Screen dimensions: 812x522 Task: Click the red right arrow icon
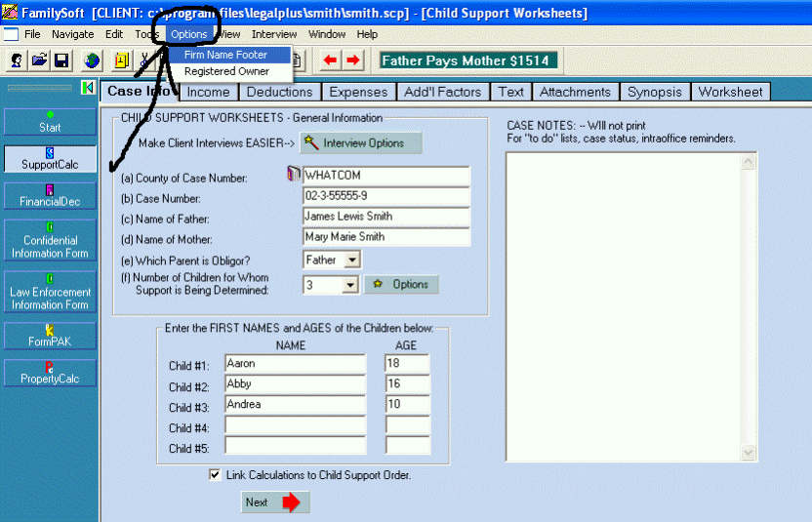352,60
